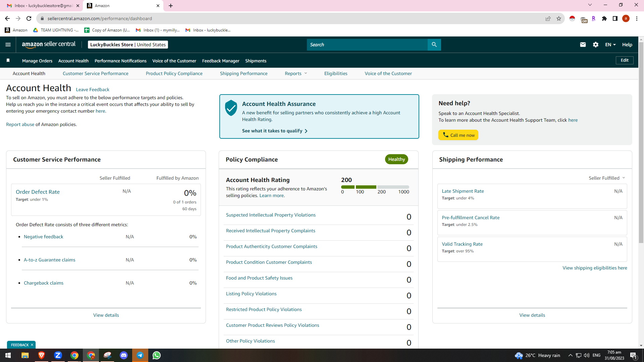Click the search magnifier button
Viewport: 644px width, 362px height.
click(x=434, y=45)
